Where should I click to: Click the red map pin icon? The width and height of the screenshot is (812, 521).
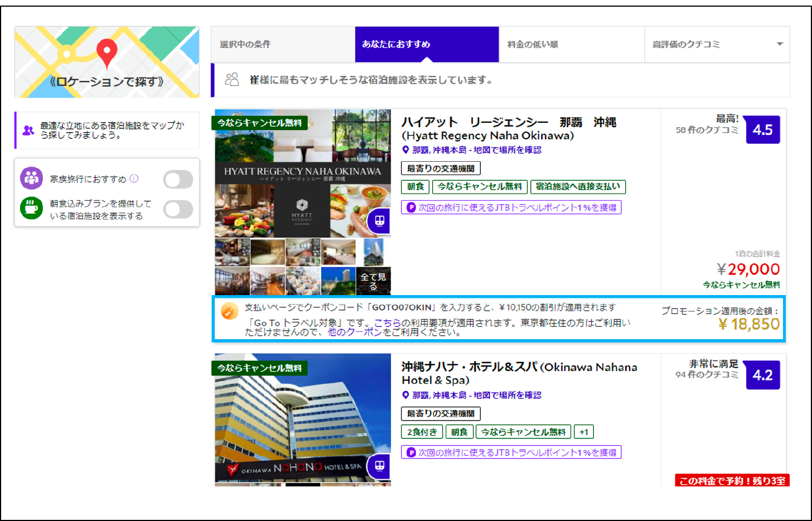click(x=107, y=53)
